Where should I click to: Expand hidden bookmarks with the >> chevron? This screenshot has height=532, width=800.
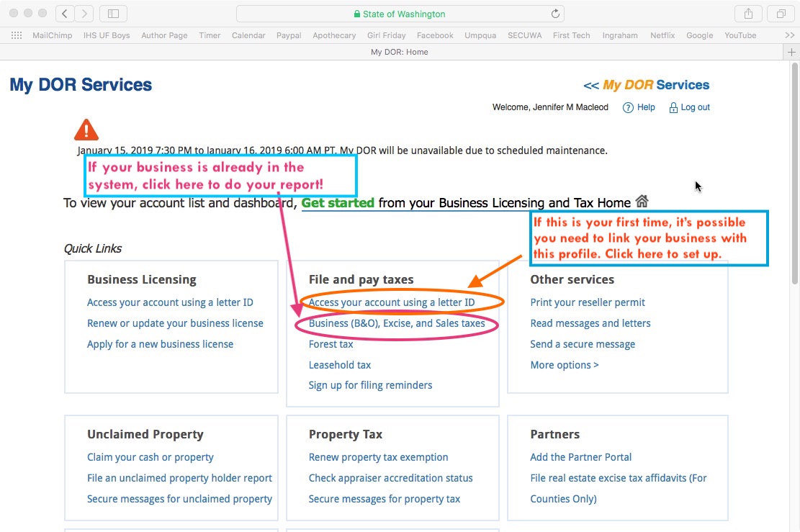click(x=789, y=35)
